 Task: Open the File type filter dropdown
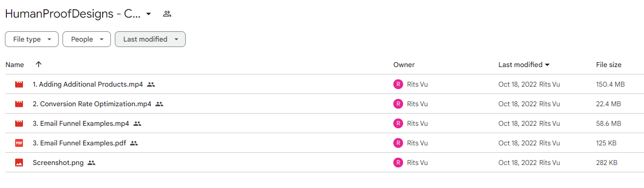32,39
